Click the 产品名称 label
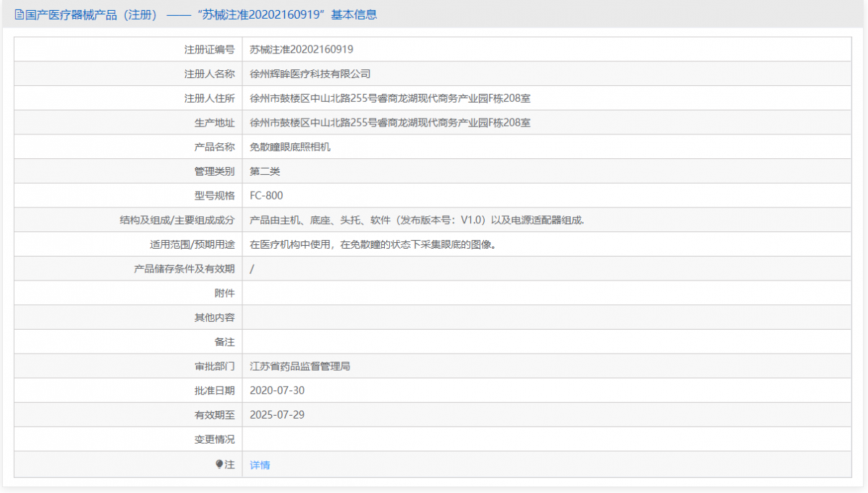This screenshot has width=868, height=493. (214, 147)
